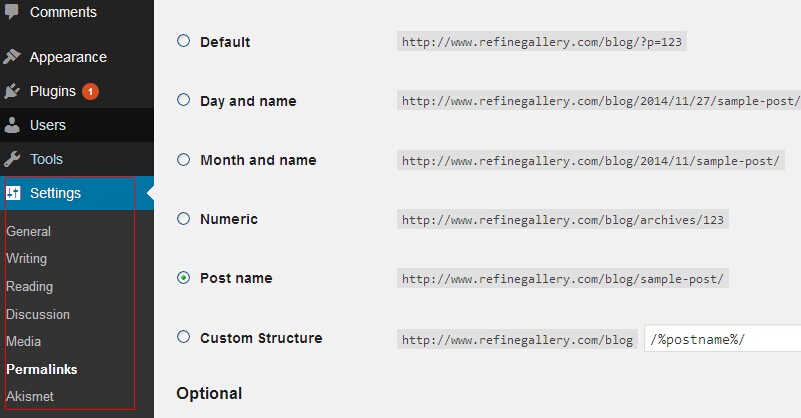
Task: Click the Settings sliders icon
Action: click(13, 193)
